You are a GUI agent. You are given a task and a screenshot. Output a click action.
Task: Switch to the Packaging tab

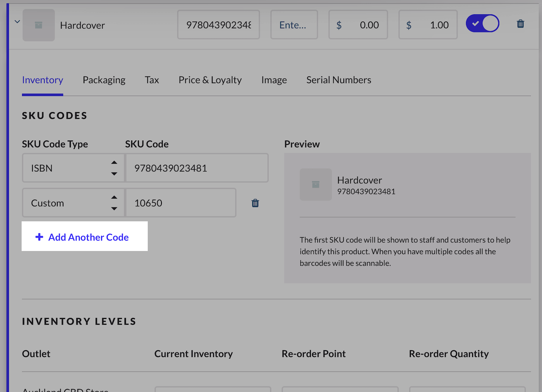[x=104, y=80]
